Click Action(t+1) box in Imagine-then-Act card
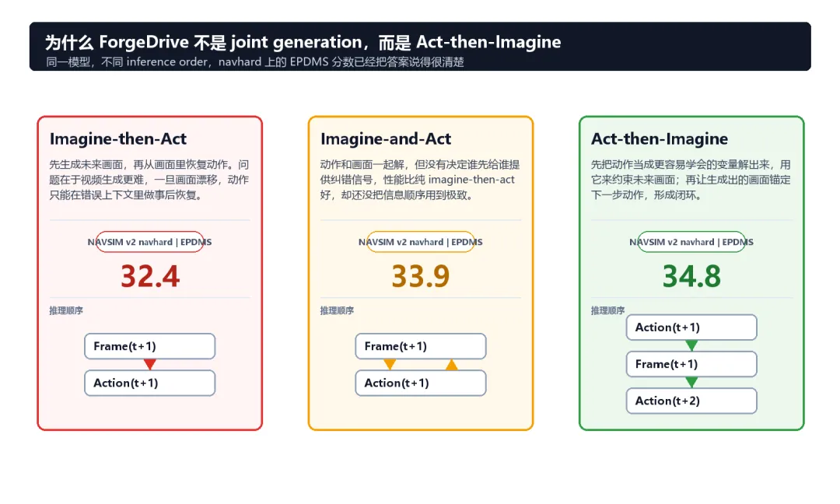 pos(150,383)
